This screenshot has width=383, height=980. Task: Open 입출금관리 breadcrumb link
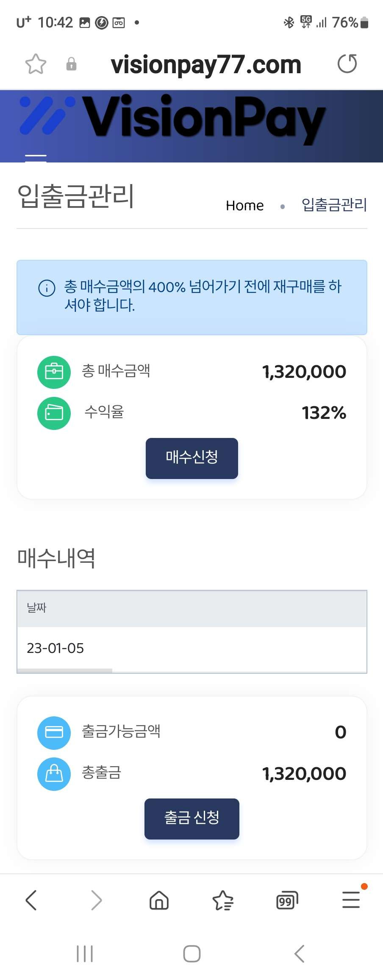click(x=334, y=205)
